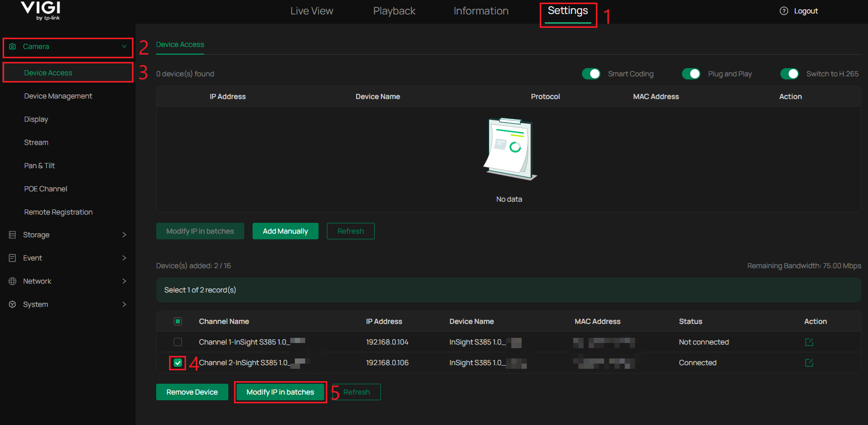Click the Camera icon in the sidebar
The width and height of the screenshot is (868, 425).
tap(12, 46)
